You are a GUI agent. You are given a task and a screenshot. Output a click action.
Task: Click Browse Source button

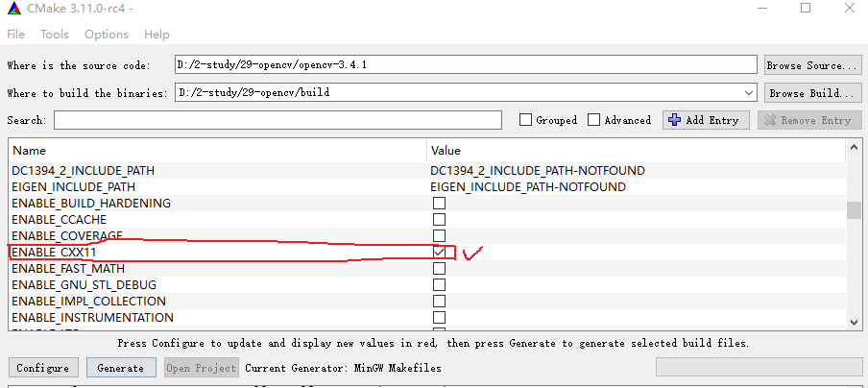812,65
